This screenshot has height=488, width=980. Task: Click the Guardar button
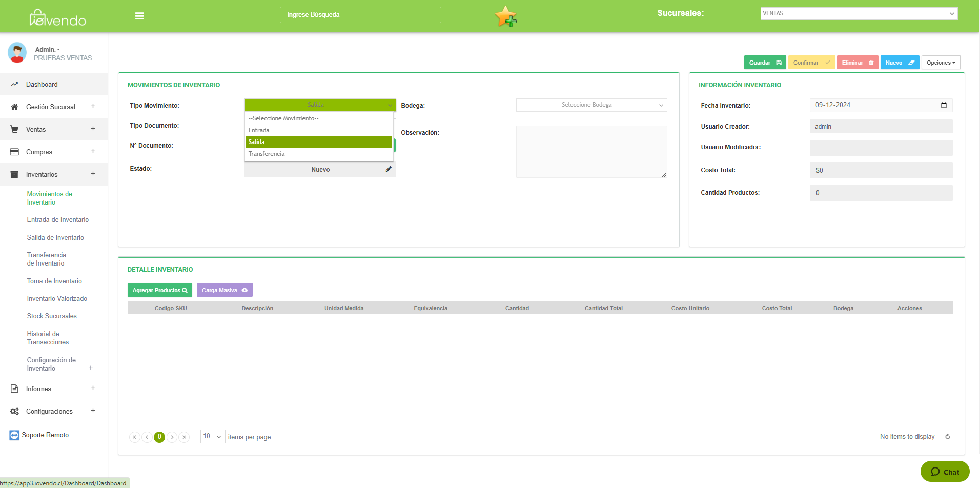click(x=764, y=63)
